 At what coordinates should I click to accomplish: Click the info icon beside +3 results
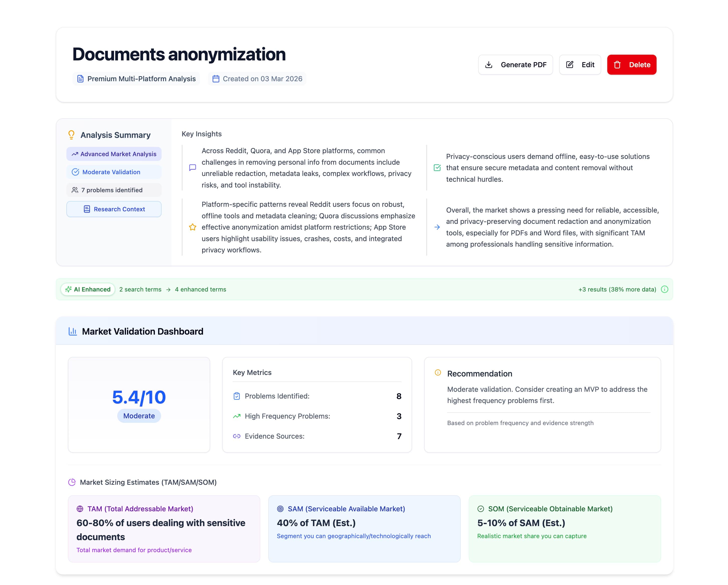point(665,289)
